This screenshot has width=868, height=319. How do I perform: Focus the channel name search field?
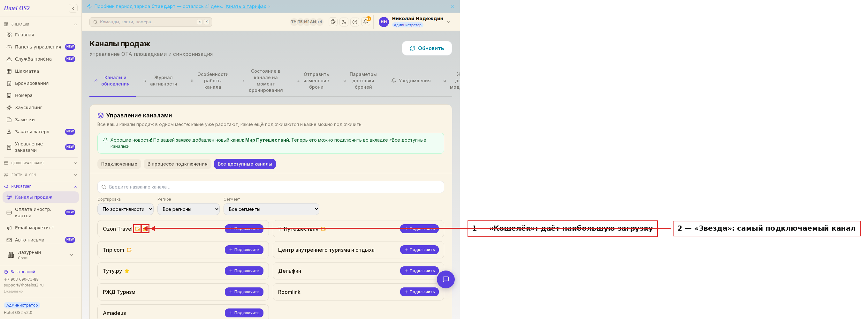270,187
